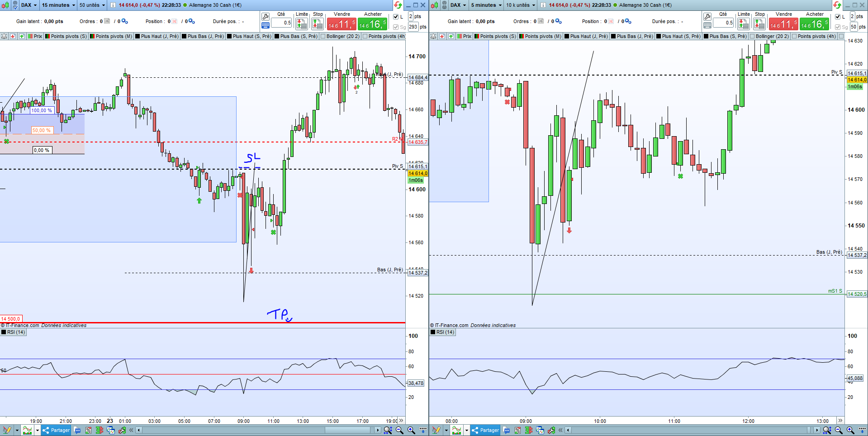Toggle Prix display in 15 minutes chart

click(35, 36)
